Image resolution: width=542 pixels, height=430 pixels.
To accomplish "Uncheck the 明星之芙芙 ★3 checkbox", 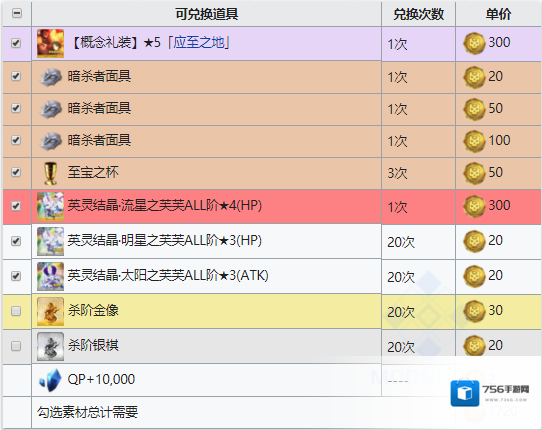I will [16, 241].
